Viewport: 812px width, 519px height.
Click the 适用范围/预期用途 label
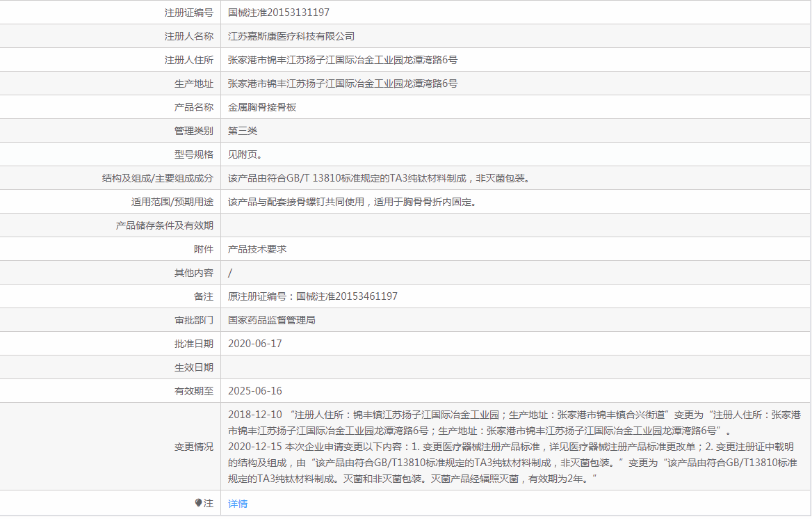coord(172,202)
